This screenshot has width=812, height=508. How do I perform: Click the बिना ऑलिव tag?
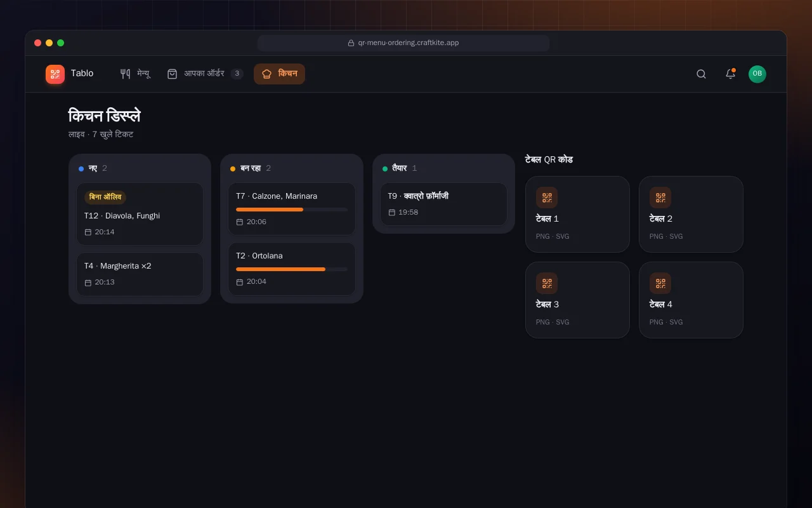coord(105,197)
